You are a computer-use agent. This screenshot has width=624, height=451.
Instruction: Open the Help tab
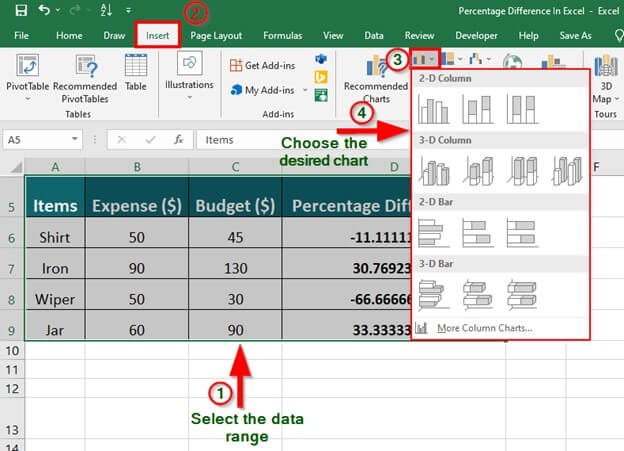click(528, 36)
